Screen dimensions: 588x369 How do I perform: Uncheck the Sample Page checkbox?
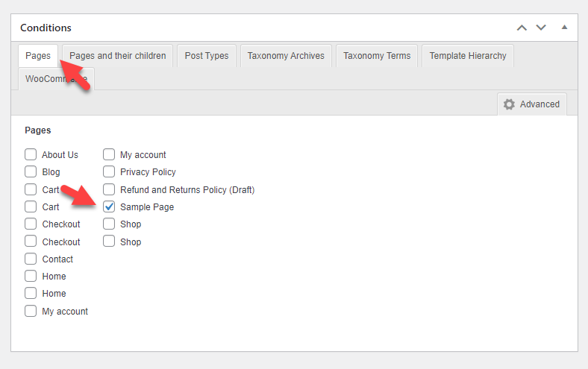pyautogui.click(x=109, y=206)
